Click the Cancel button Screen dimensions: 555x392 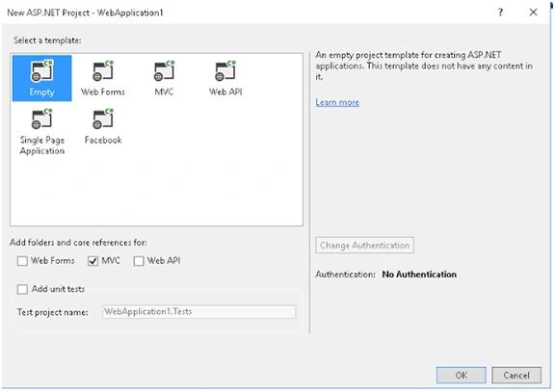click(516, 375)
